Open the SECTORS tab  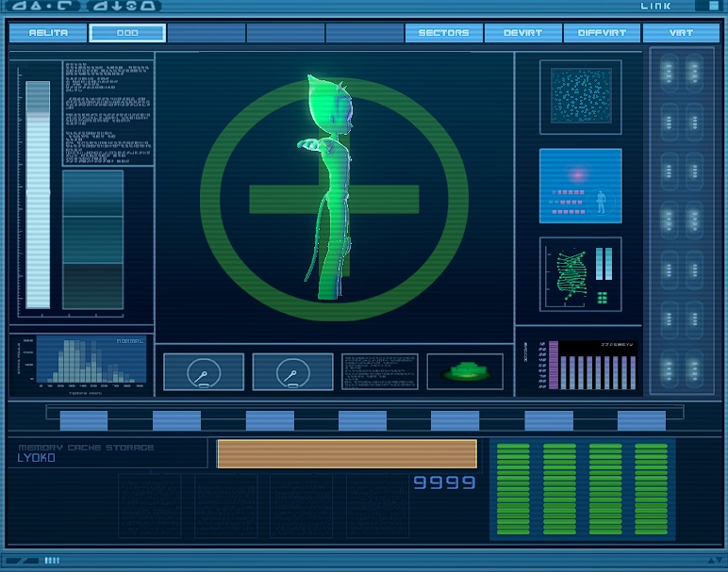pyautogui.click(x=443, y=33)
